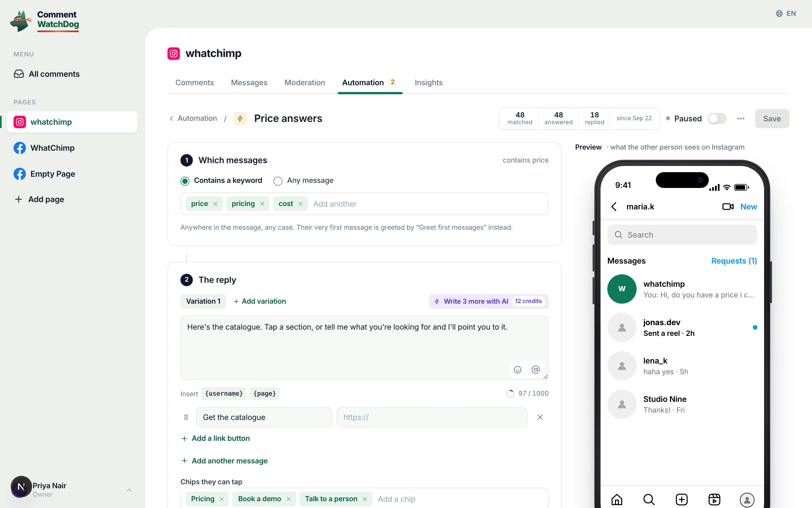Switch to the Moderation tab
Image resolution: width=812 pixels, height=508 pixels.
[305, 83]
